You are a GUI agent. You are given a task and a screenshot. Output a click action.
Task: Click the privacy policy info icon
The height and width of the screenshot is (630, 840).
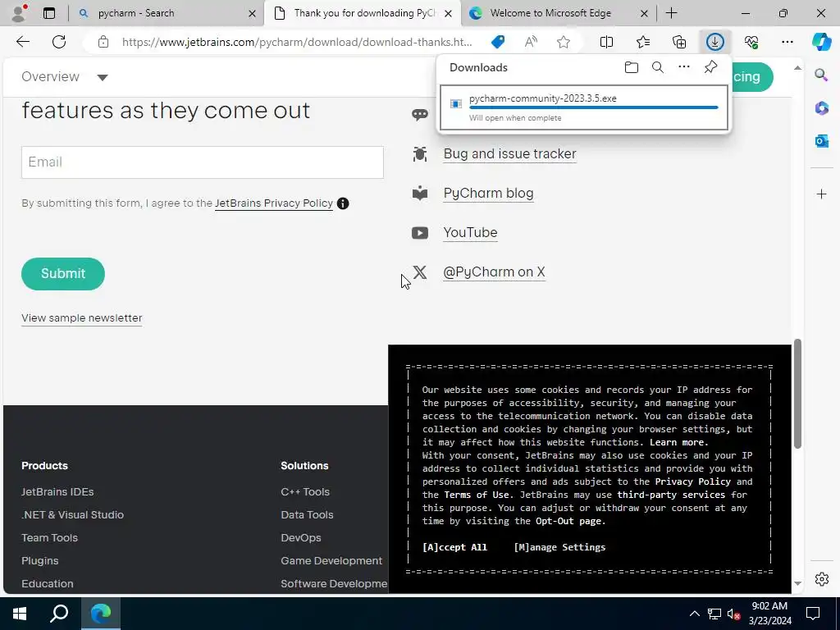(343, 203)
